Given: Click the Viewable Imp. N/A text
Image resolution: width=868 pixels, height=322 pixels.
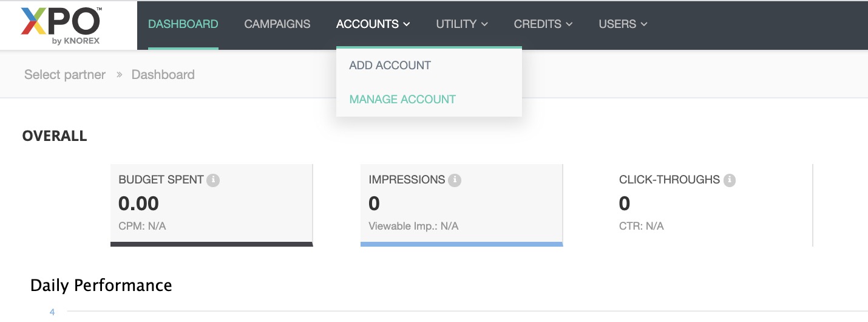Looking at the screenshot, I should (x=413, y=226).
